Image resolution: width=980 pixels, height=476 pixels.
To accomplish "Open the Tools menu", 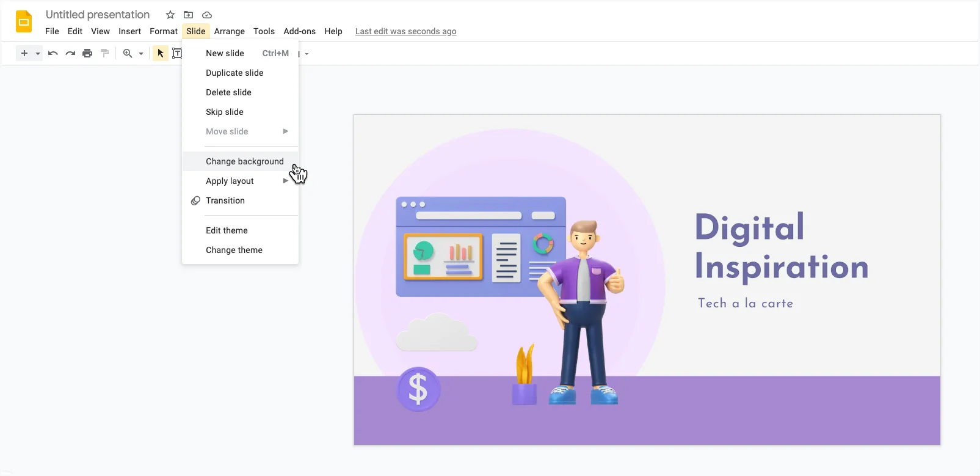I will click(x=264, y=31).
